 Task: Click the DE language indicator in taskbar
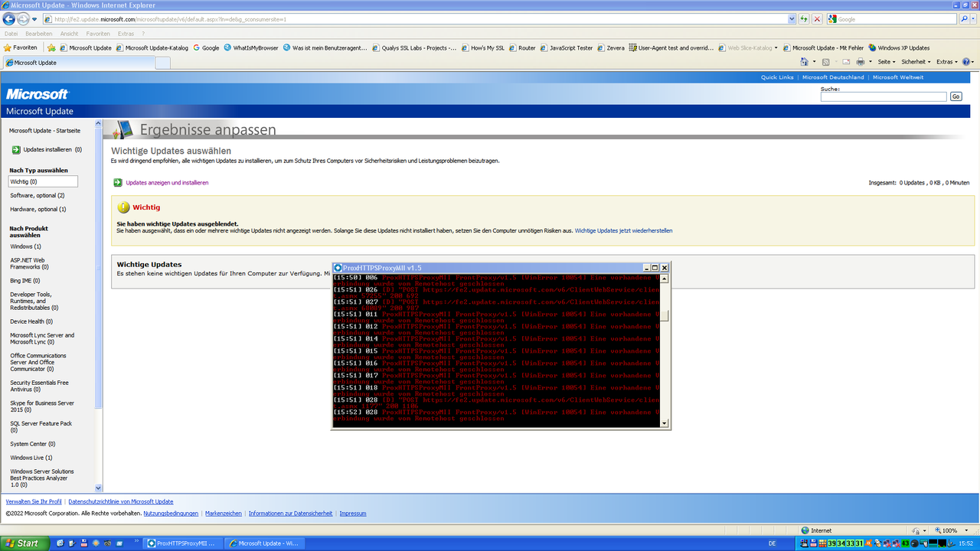[x=772, y=543]
